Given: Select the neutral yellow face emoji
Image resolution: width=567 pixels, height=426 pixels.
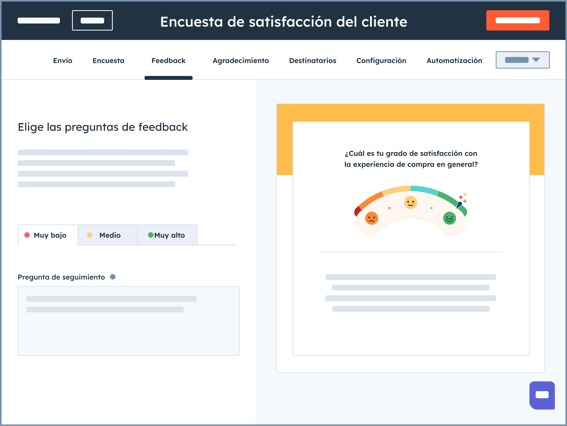Looking at the screenshot, I should coord(410,202).
